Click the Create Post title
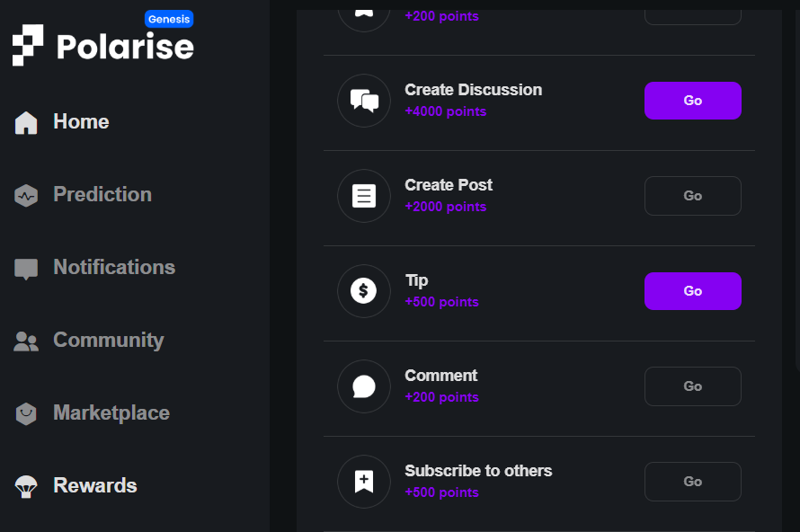Viewport: 800px width, 532px height. coord(449,184)
